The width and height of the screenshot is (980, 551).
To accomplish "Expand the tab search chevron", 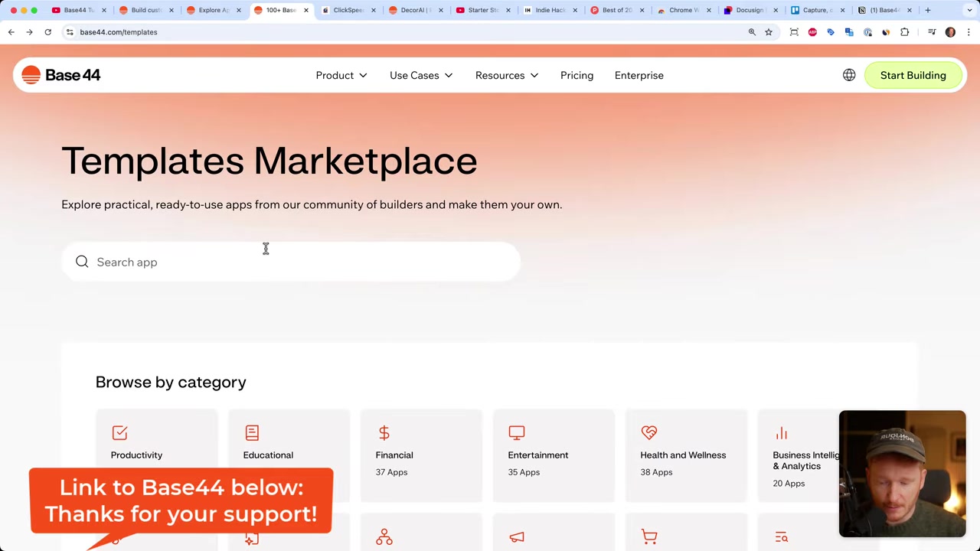I will [x=969, y=10].
